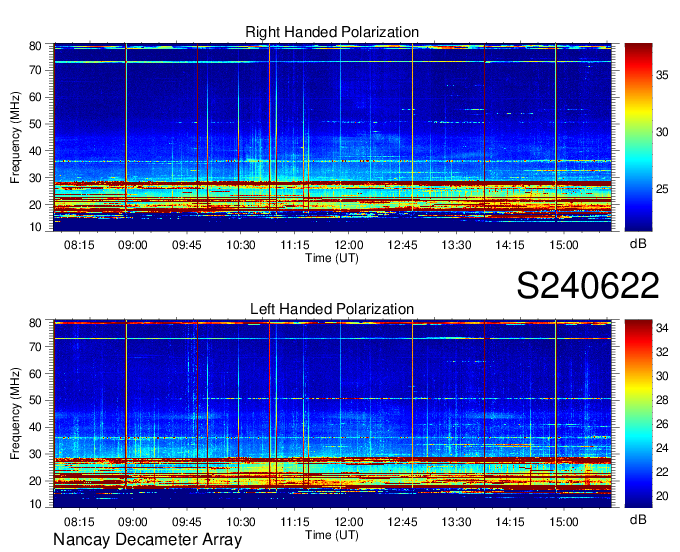Screen dimensions: 680x552
Task: Click the 80 MHz tick of Right Handed plot
Action: click(35, 46)
